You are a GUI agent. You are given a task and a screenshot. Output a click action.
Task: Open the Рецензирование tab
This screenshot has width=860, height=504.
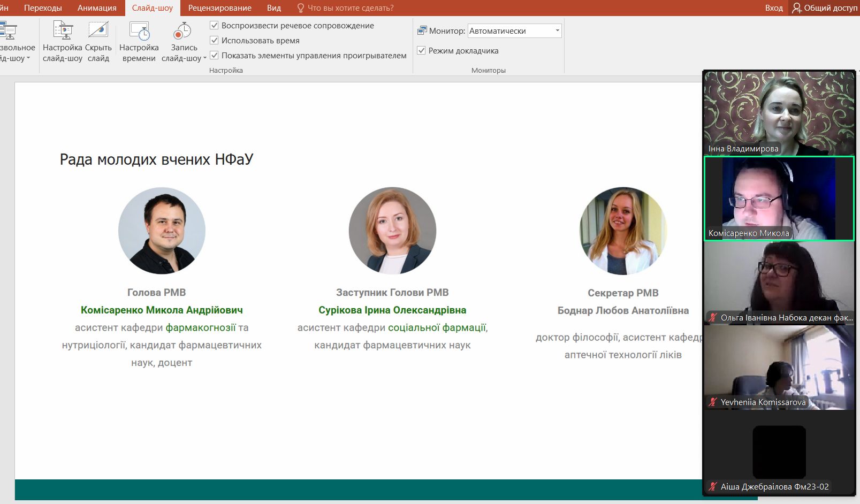[x=219, y=8]
